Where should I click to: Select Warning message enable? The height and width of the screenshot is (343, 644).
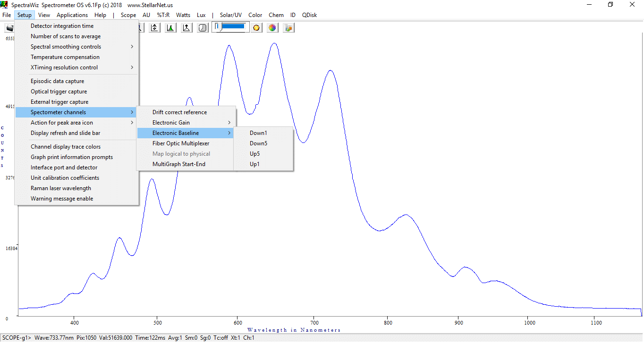coord(76,199)
